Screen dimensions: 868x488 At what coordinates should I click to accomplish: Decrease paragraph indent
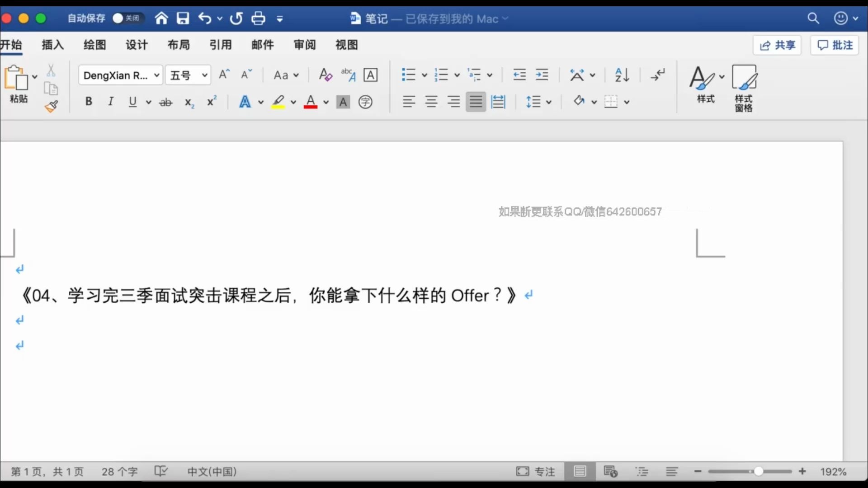pos(520,75)
